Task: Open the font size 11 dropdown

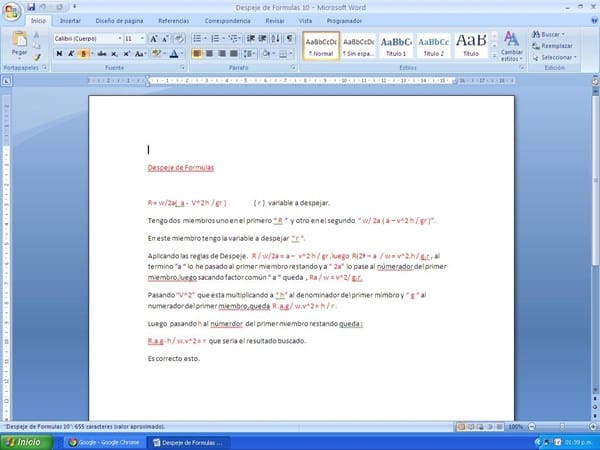Action: (142, 39)
